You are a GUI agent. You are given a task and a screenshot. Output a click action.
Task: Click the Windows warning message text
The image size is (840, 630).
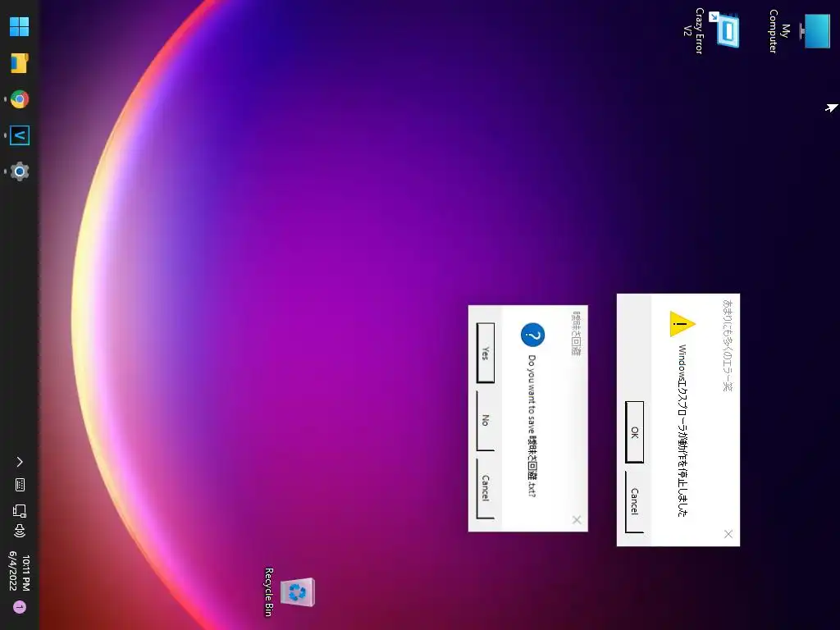(x=682, y=431)
